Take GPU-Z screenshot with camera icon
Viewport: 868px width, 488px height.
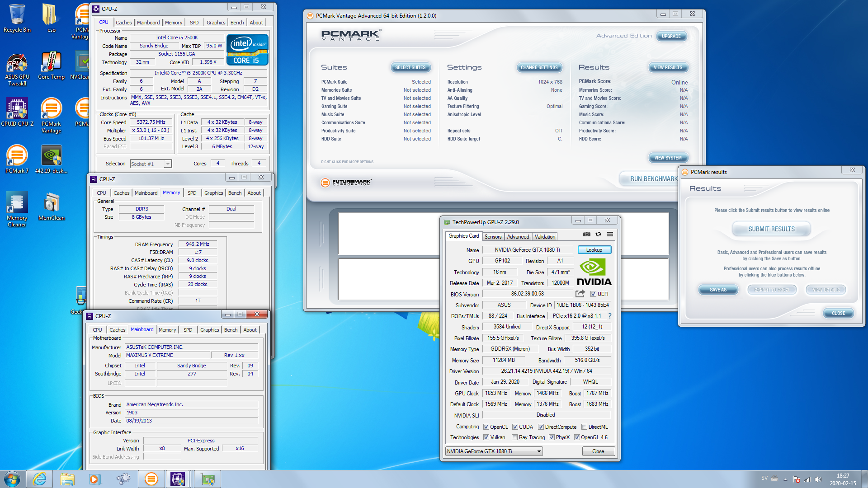point(586,234)
